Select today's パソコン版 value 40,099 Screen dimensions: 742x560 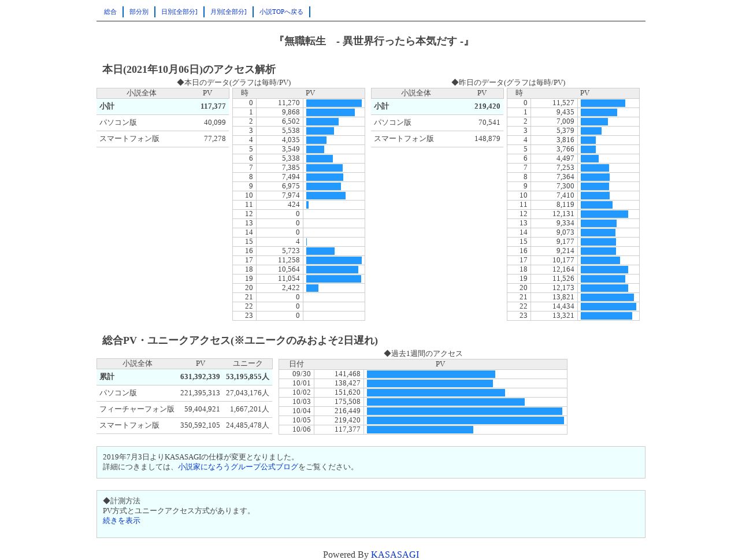tap(215, 123)
